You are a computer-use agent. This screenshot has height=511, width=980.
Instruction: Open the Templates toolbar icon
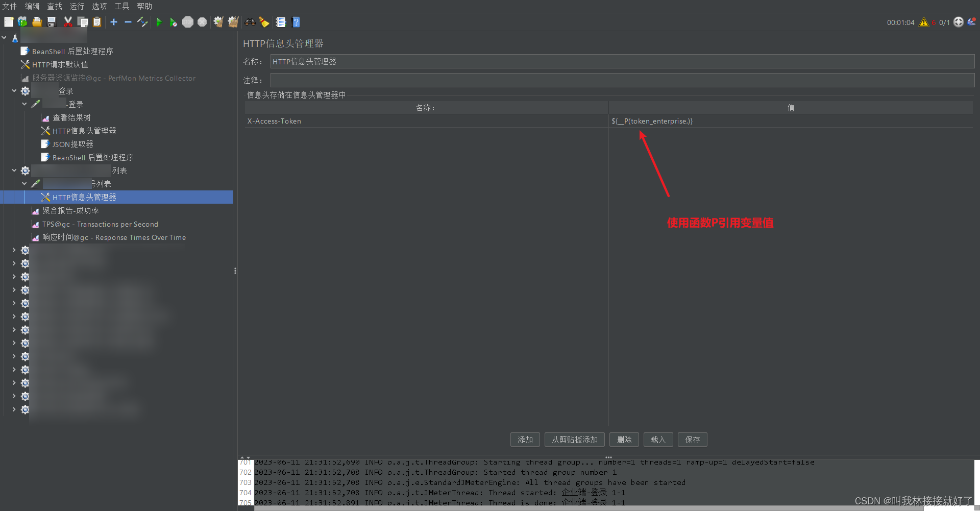[22, 22]
